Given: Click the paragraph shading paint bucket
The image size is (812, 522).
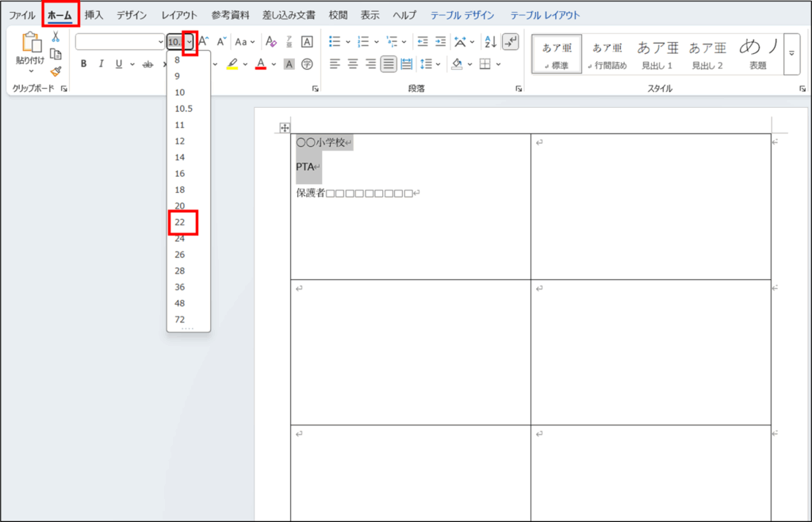Looking at the screenshot, I should 457,64.
